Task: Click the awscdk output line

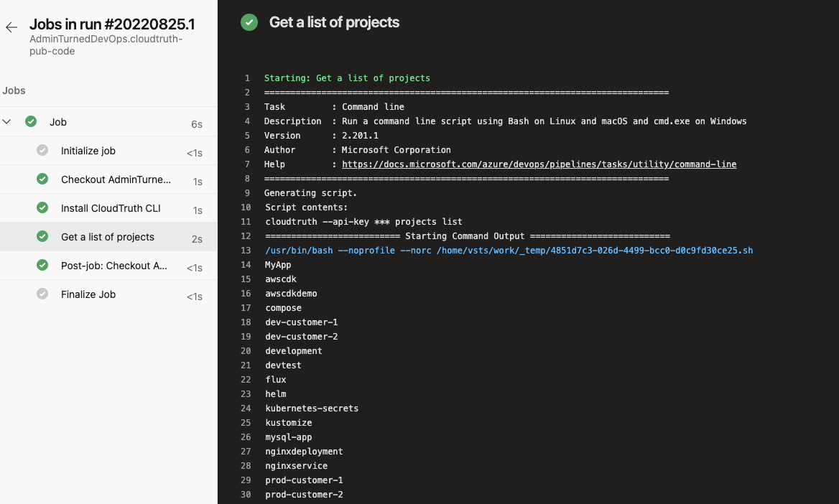Action: click(x=280, y=279)
